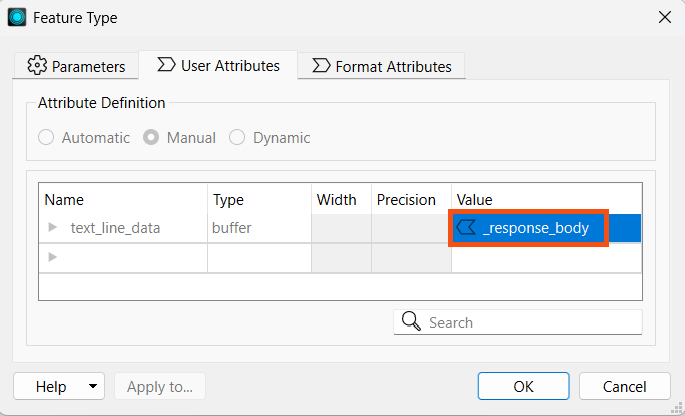Click the Apply to... button
Viewport: 685px width, 416px height.
[x=160, y=386]
